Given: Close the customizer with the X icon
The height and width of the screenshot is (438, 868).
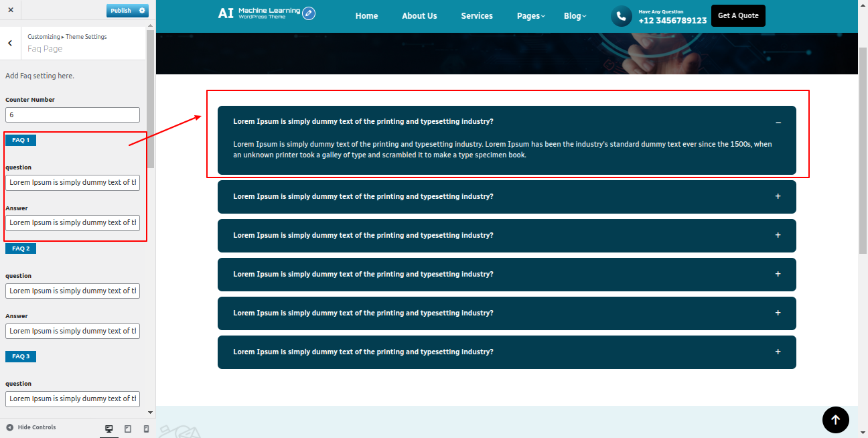Looking at the screenshot, I should [11, 11].
